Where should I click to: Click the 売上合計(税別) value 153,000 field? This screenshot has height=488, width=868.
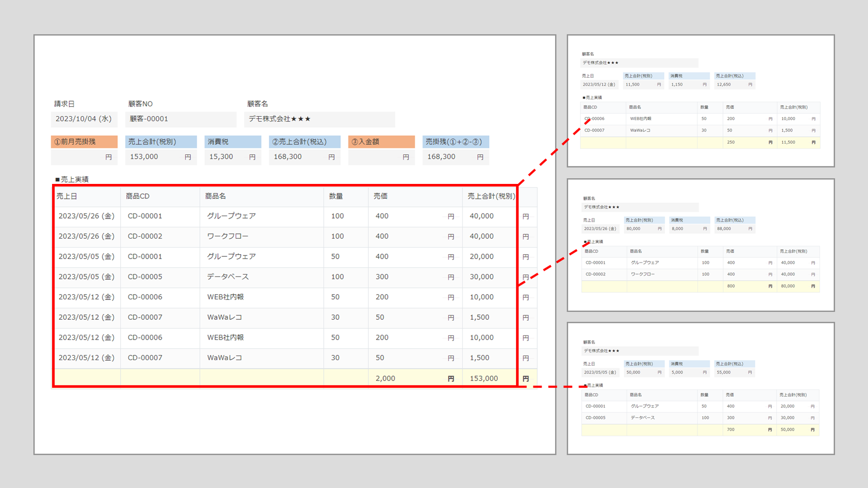point(160,157)
